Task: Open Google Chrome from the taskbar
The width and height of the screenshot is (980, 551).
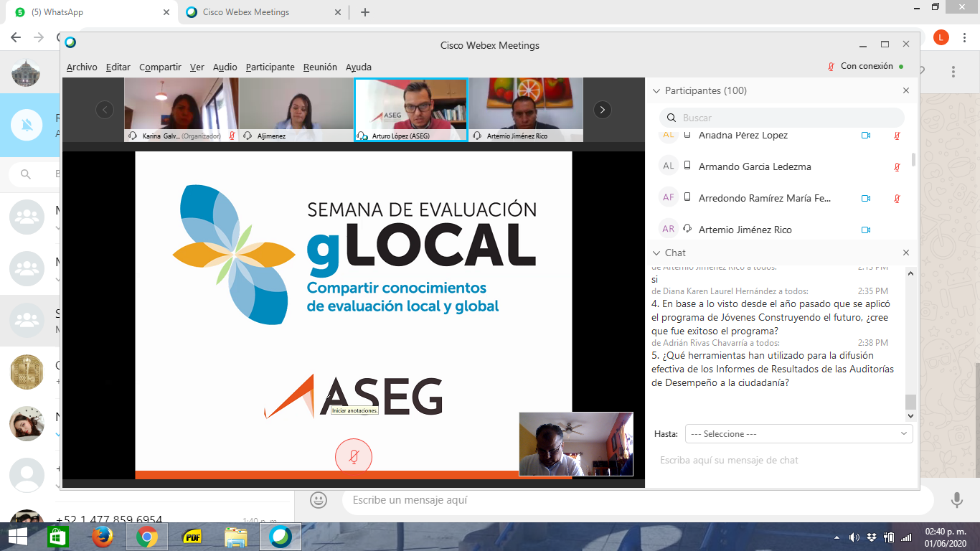Action: 147,537
